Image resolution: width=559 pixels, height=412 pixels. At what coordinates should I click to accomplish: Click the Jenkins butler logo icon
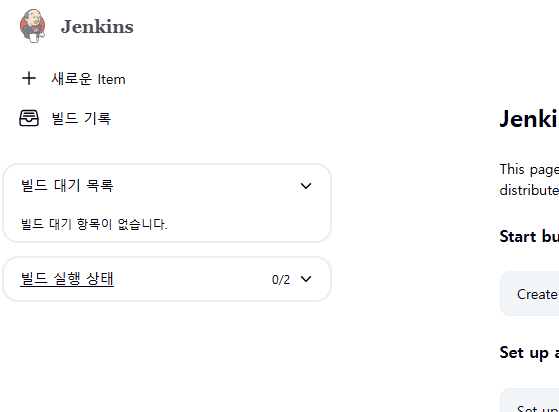tap(32, 26)
